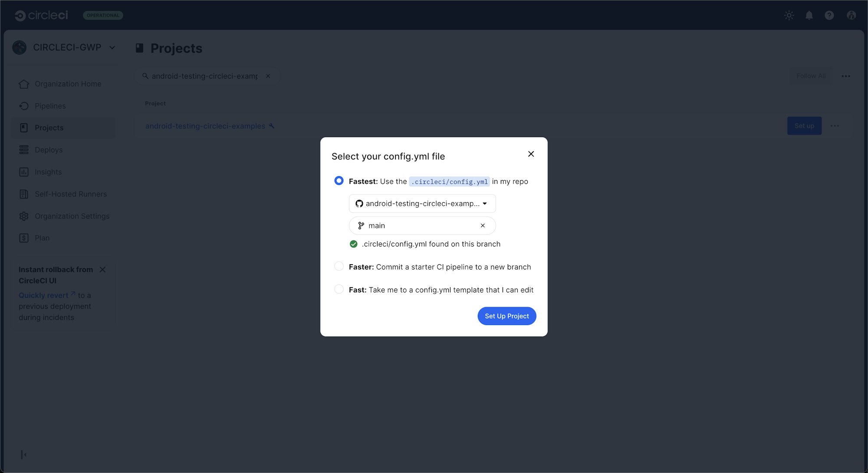View Insights from the sidebar

(48, 172)
